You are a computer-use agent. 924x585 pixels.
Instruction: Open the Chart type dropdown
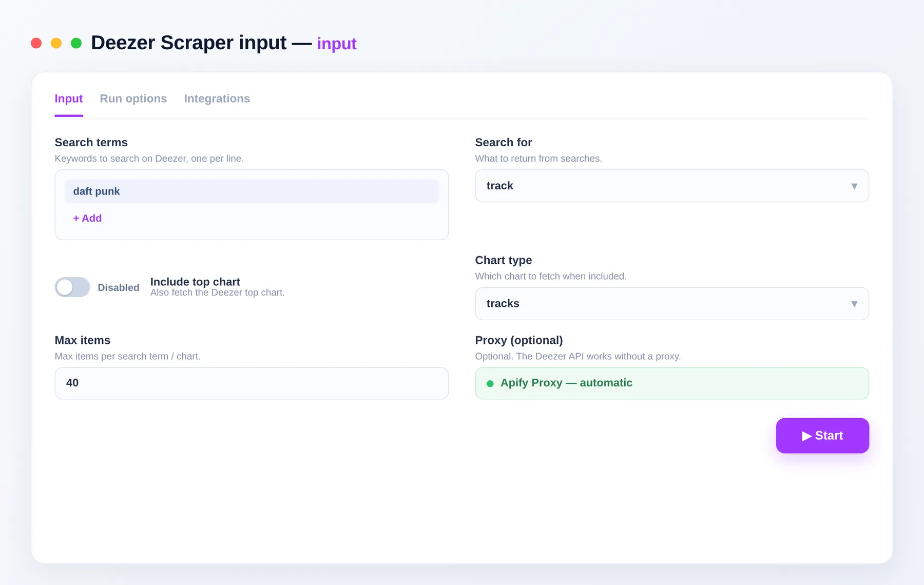(x=672, y=304)
